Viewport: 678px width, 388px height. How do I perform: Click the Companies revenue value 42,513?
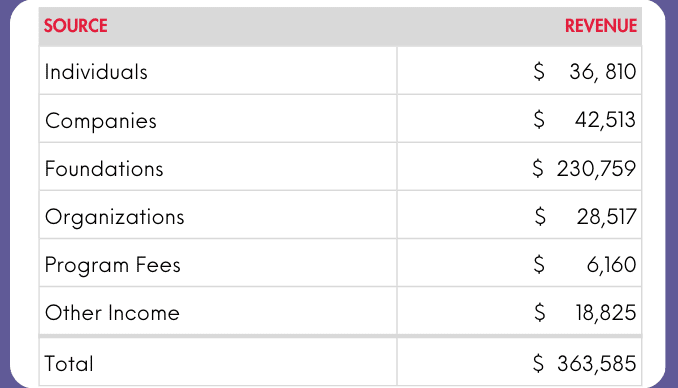605,120
